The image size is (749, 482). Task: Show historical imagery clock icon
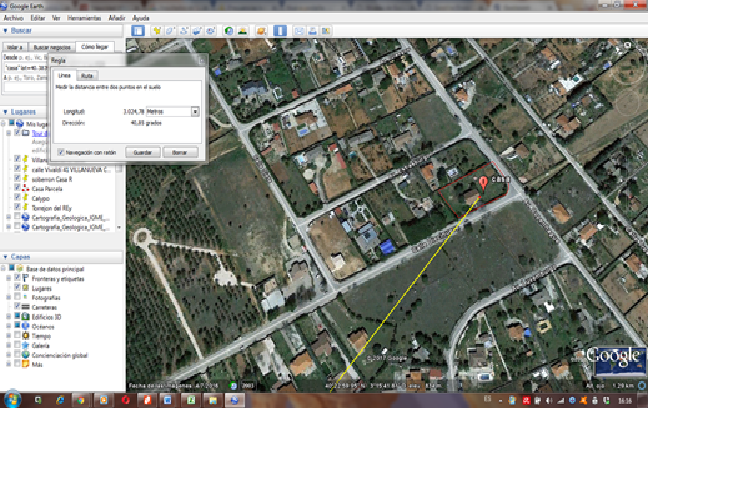pyautogui.click(x=229, y=31)
